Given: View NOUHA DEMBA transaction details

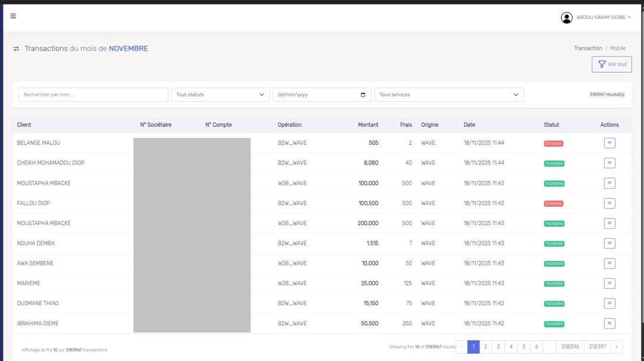Looking at the screenshot, I should coord(609,243).
